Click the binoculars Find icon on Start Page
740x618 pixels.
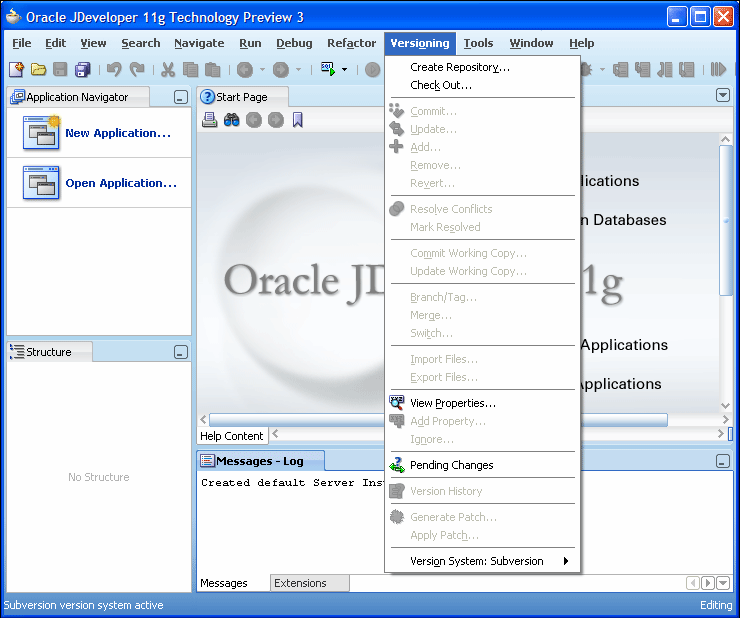coord(232,120)
